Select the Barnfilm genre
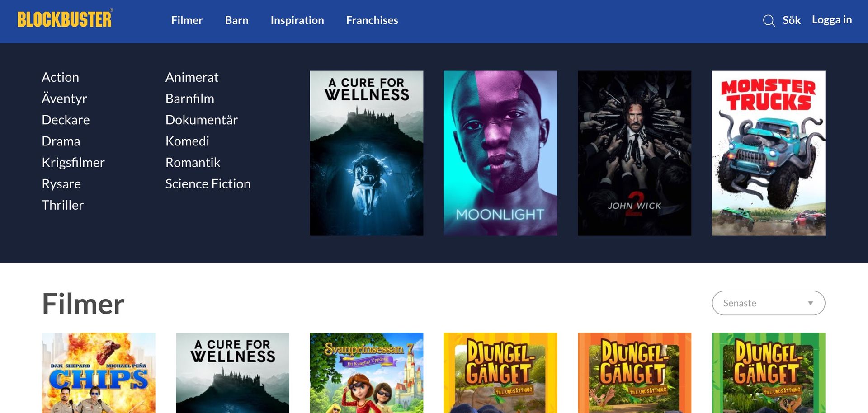This screenshot has height=413, width=868. pos(189,99)
